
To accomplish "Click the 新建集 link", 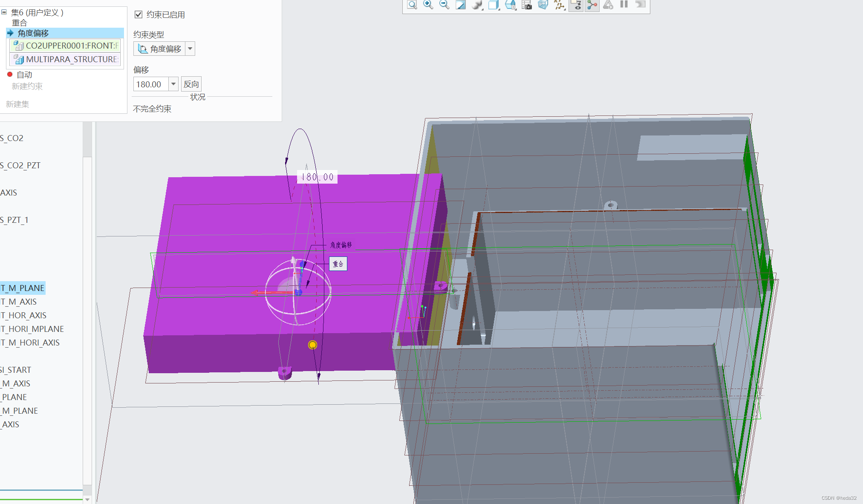I will point(17,104).
